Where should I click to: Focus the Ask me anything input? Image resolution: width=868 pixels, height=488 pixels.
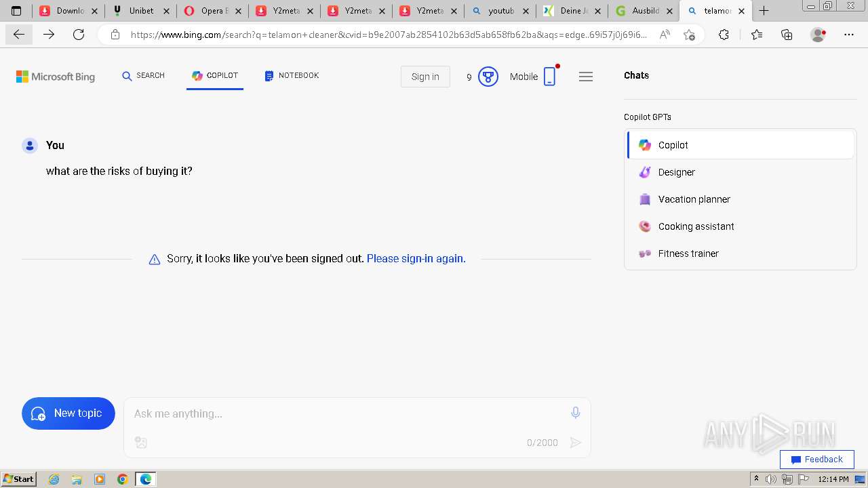pyautogui.click(x=346, y=413)
